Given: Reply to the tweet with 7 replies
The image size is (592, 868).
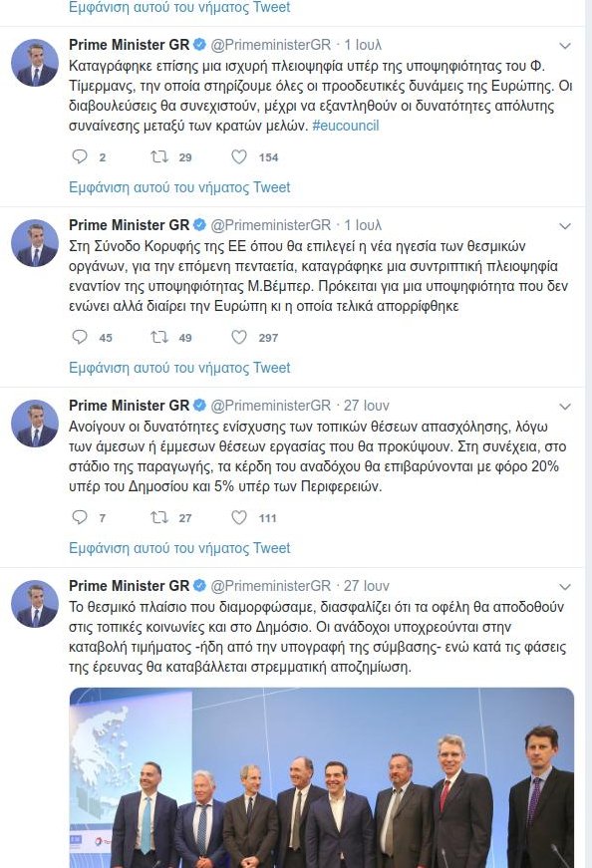Looking at the screenshot, I should [x=80, y=517].
